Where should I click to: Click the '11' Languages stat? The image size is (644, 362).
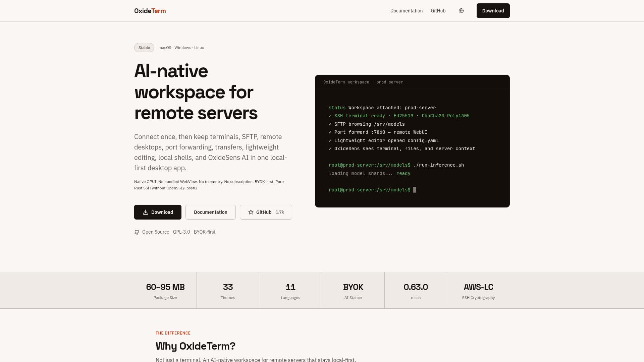click(290, 291)
